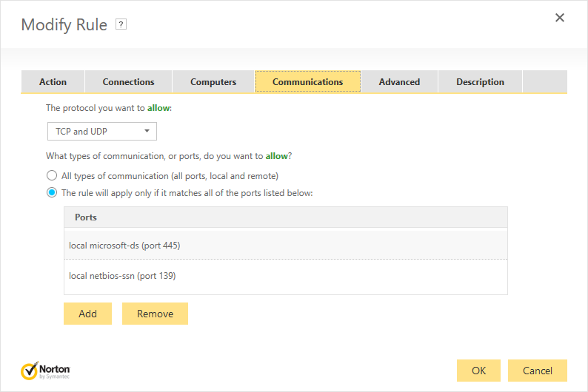Confirm changes with OK button
This screenshot has width=588, height=392.
478,371
